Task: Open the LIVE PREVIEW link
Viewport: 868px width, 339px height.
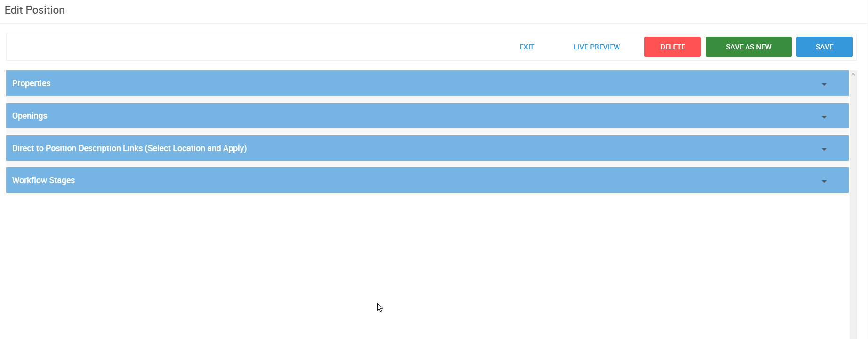Action: tap(596, 47)
